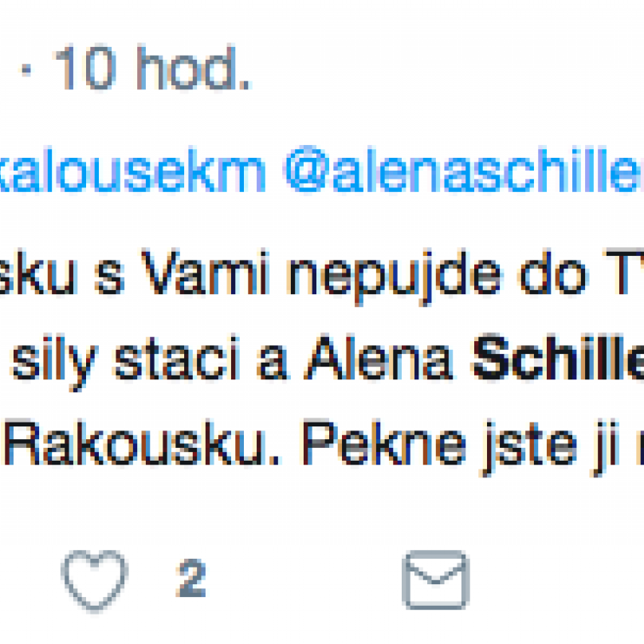Open the @alenaschiller mention link
Screen dimensions: 644x644
coord(463,170)
